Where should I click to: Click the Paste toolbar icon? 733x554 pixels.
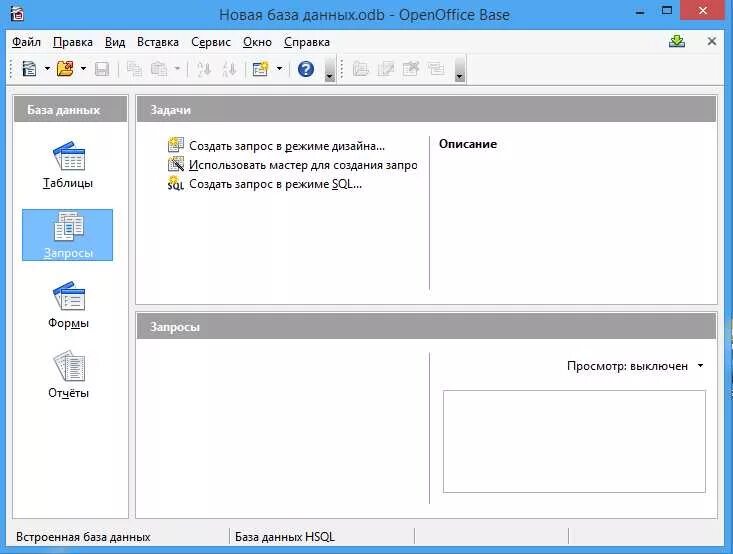(159, 69)
